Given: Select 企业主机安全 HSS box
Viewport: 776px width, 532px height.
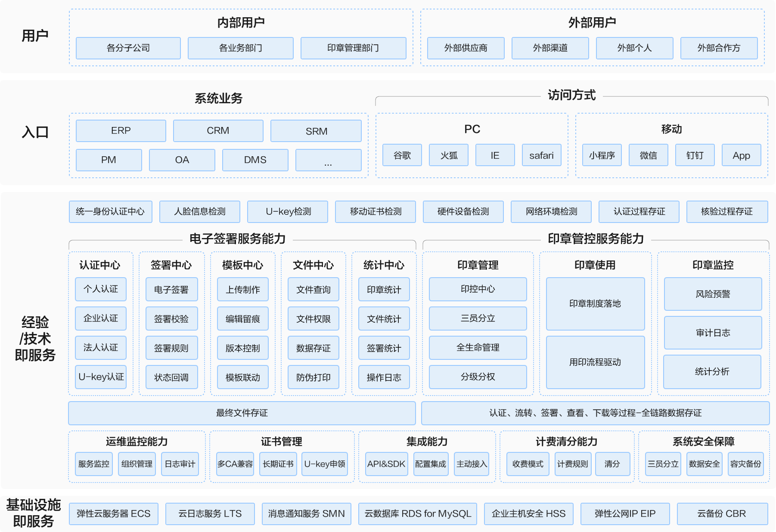Looking at the screenshot, I should [529, 513].
